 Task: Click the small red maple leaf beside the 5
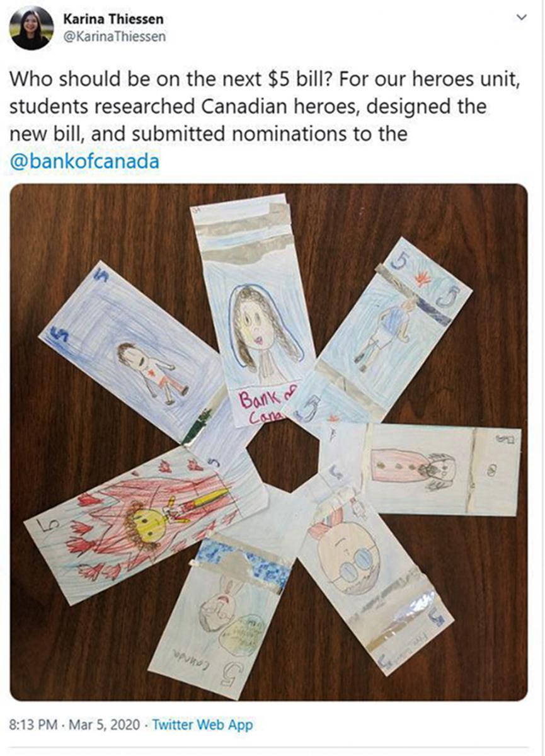421,277
